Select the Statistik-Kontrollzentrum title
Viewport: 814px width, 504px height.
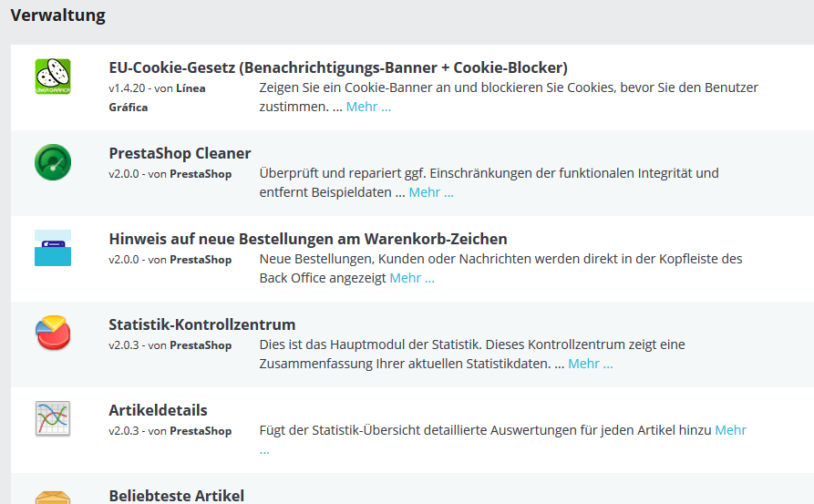click(202, 324)
